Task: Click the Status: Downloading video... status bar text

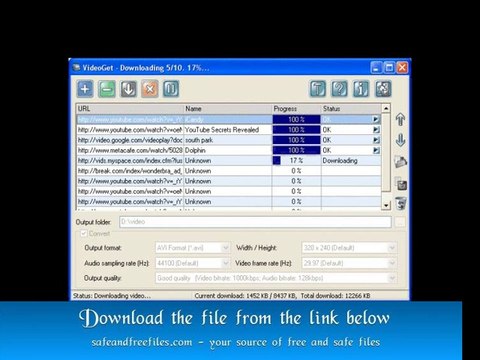Action: coord(112,296)
